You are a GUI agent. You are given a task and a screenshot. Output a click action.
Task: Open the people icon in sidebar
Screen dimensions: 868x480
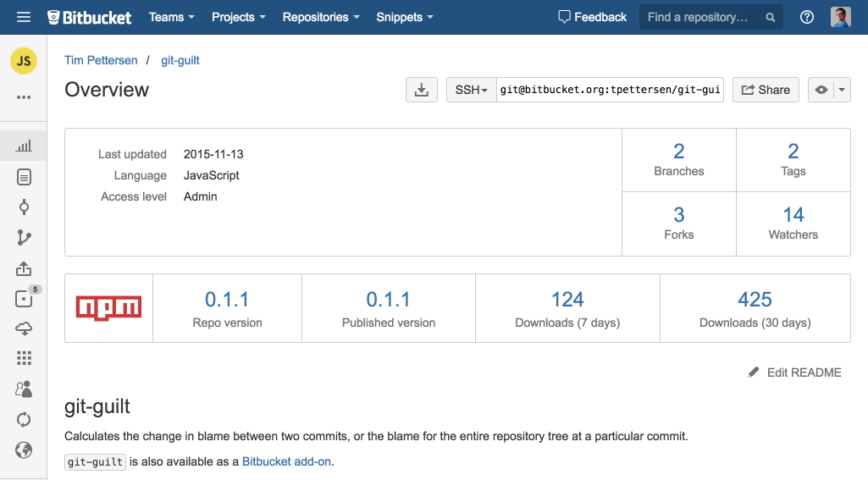[x=23, y=389]
